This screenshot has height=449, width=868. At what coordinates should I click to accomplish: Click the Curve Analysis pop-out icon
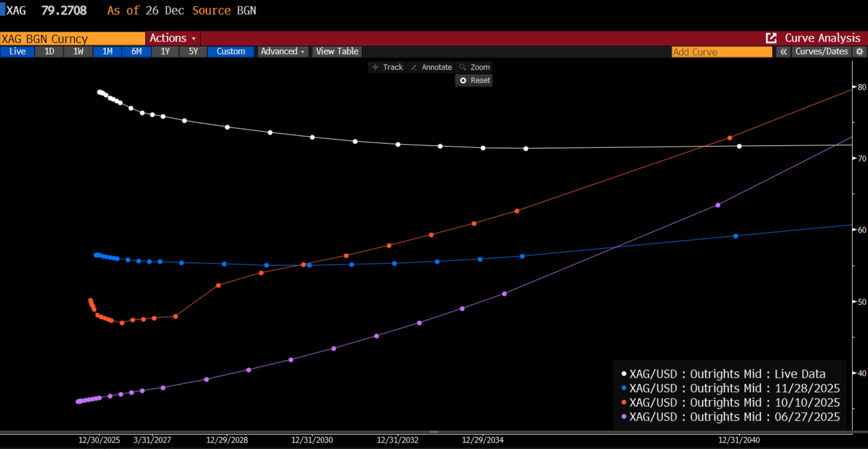771,38
